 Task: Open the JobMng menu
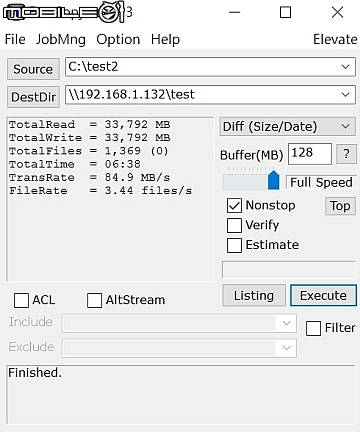click(61, 39)
